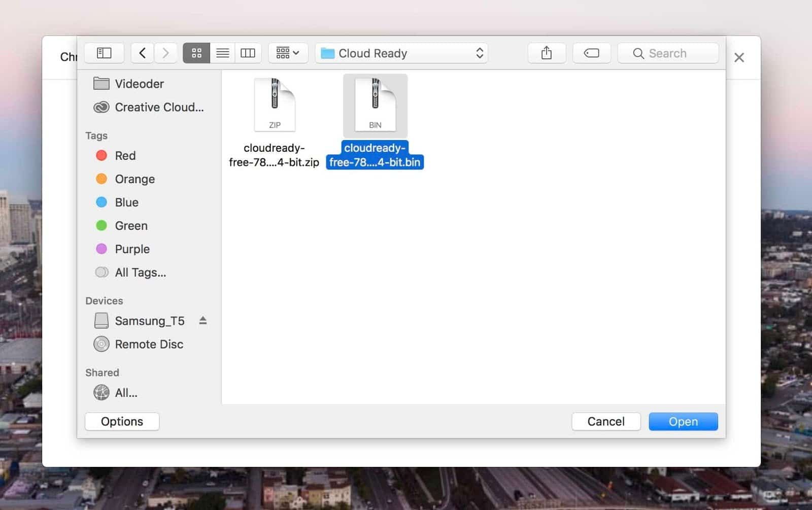Cancel the file selection dialog
Image resolution: width=812 pixels, height=510 pixels.
click(606, 421)
